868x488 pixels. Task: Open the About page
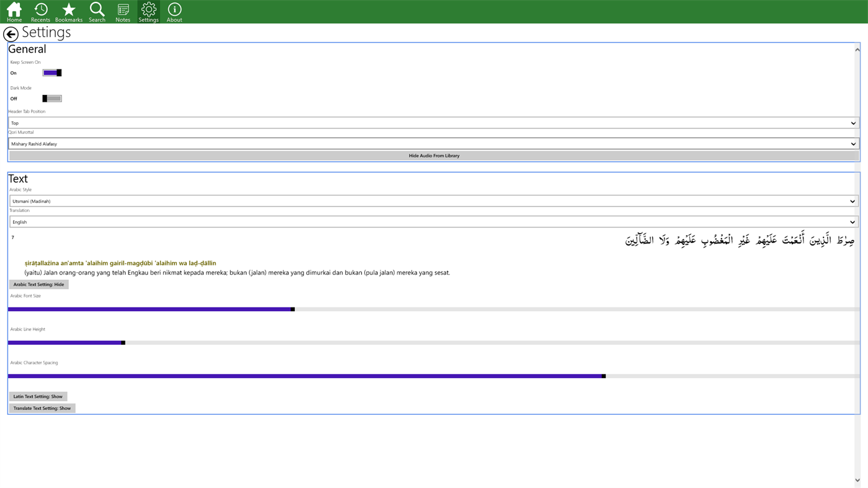pos(174,11)
